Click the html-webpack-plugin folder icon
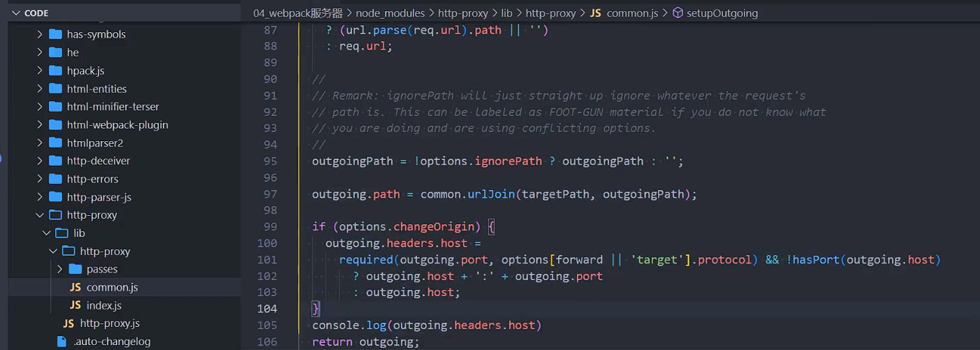Screen dimensions: 980x350 click(x=56, y=125)
